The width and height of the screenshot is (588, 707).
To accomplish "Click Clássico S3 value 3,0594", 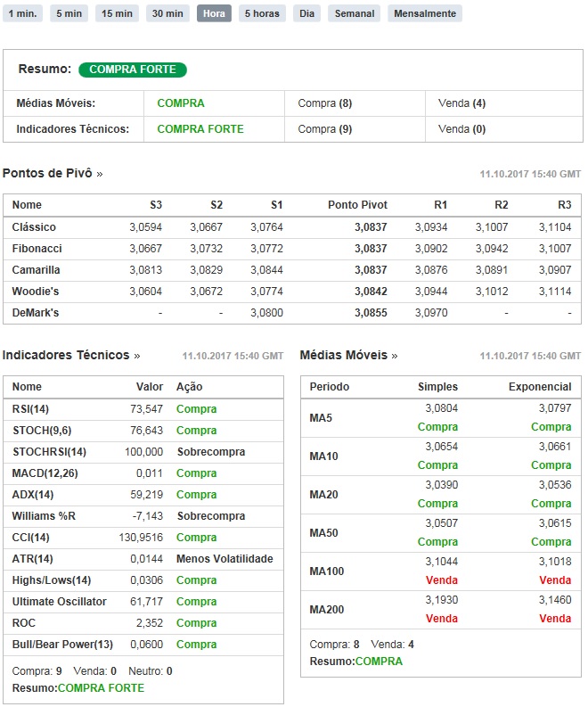I will 145,226.
